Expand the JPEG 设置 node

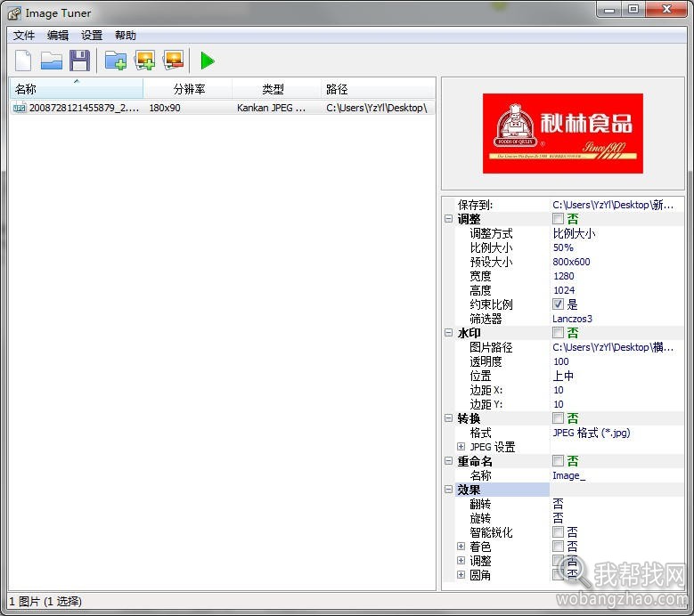point(461,447)
